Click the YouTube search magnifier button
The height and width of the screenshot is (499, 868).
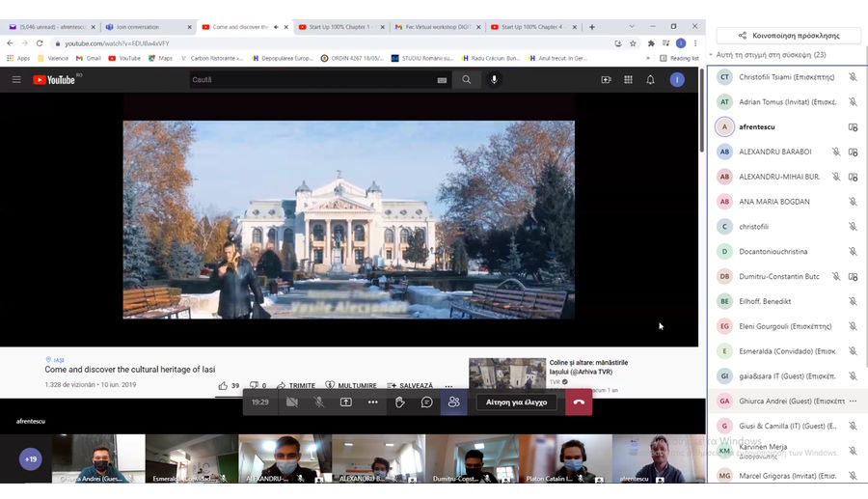467,80
